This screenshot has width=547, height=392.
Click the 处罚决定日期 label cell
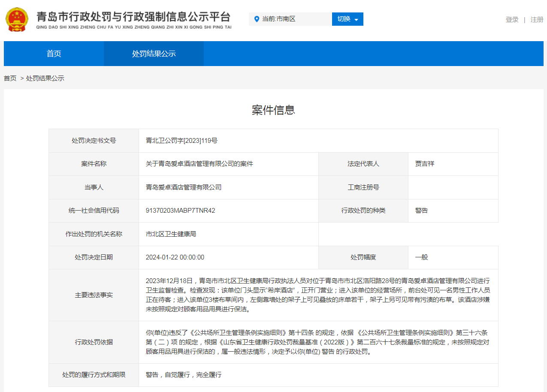(94, 257)
